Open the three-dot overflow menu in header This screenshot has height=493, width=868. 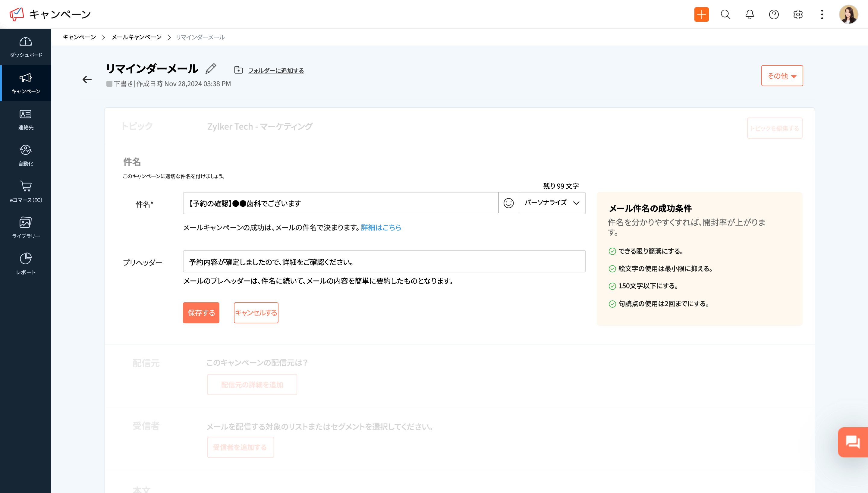click(x=822, y=14)
